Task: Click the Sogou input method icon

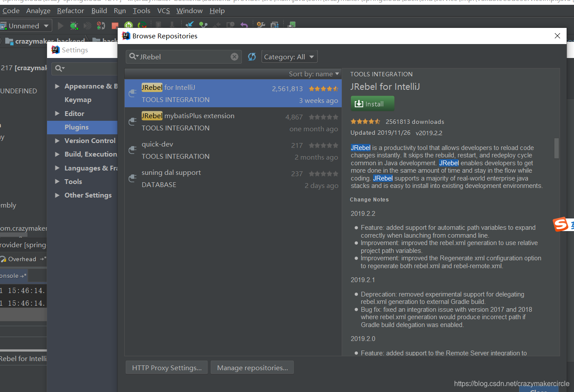Action: point(560,224)
